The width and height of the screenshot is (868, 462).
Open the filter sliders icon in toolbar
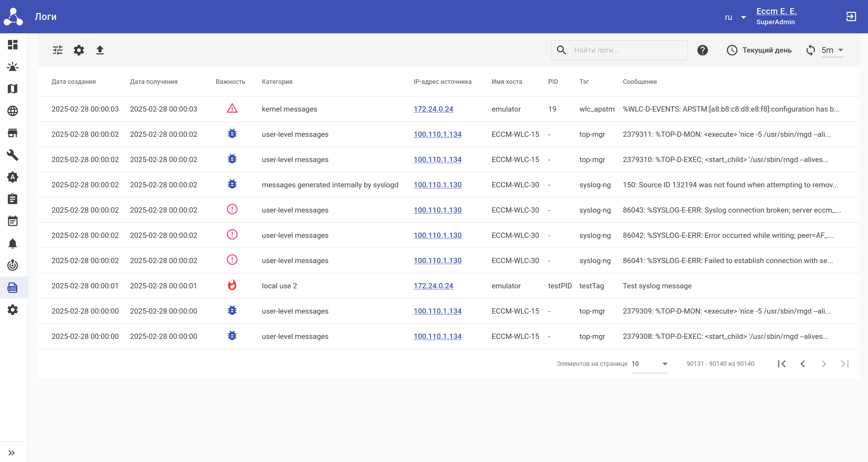[x=58, y=50]
